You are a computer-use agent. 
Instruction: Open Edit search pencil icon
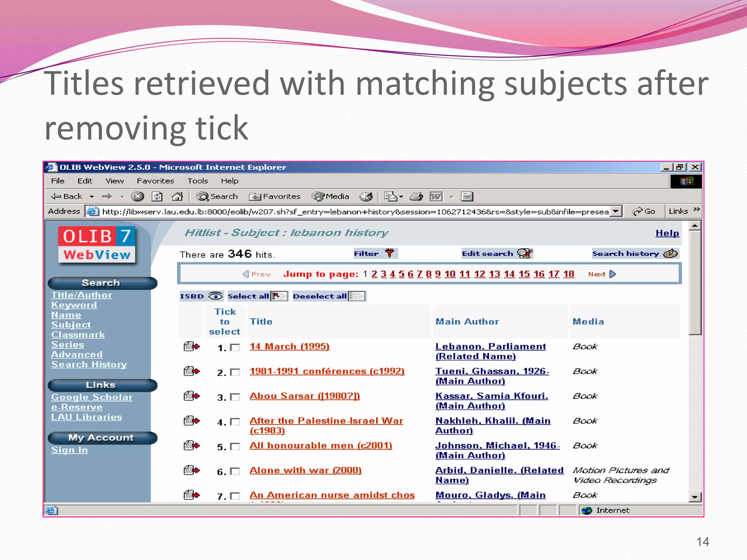click(x=525, y=253)
